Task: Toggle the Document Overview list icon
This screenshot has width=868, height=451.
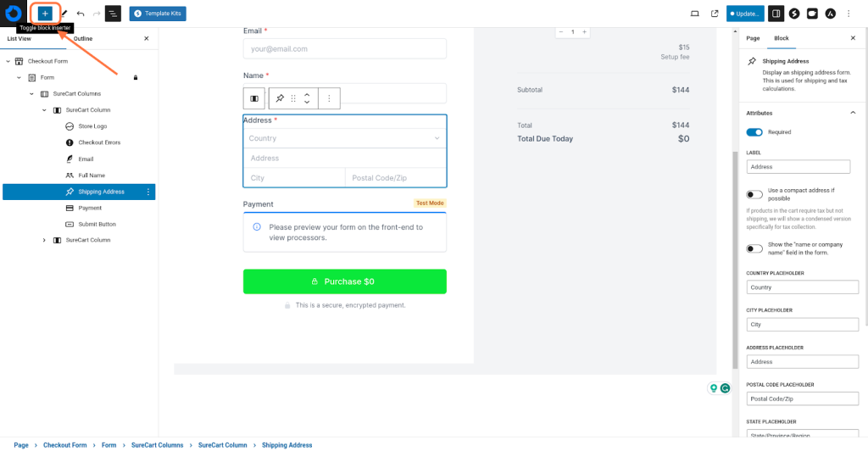Action: pos(113,14)
